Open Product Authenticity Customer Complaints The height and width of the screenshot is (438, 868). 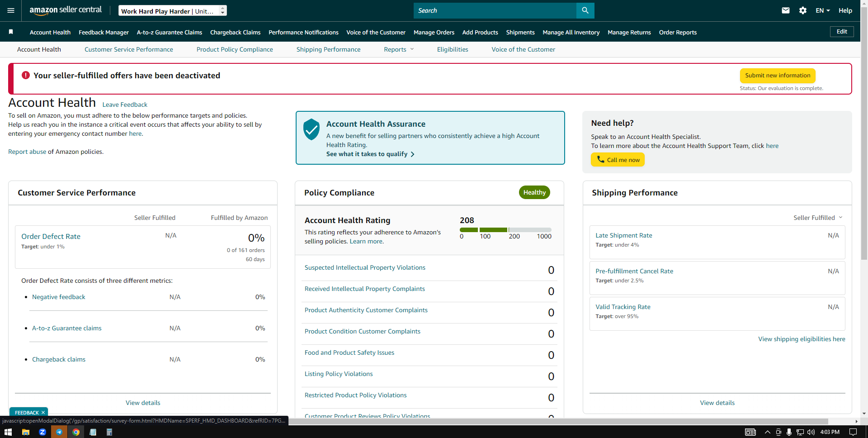pyautogui.click(x=366, y=310)
